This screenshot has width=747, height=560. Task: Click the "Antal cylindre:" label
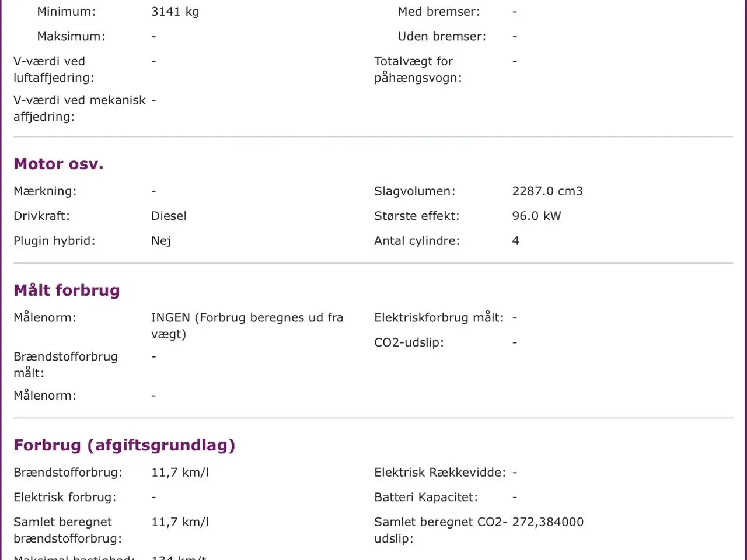pos(417,241)
